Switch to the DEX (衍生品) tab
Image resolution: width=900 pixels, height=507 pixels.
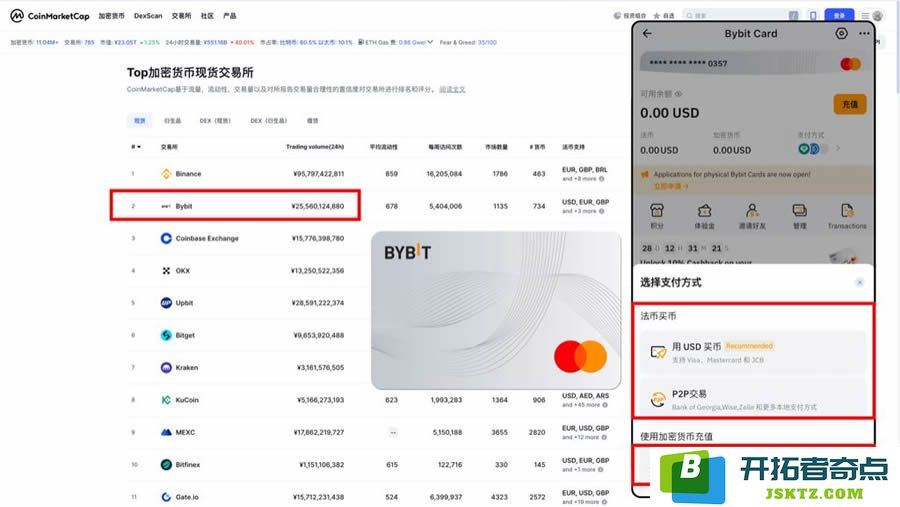pos(269,121)
